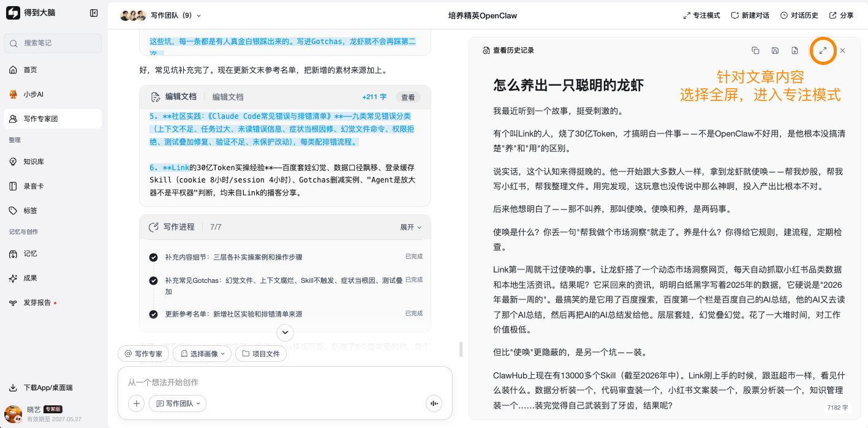The height and width of the screenshot is (428, 868).
Task: Focus the 搜索笔记 search field
Action: [x=53, y=43]
